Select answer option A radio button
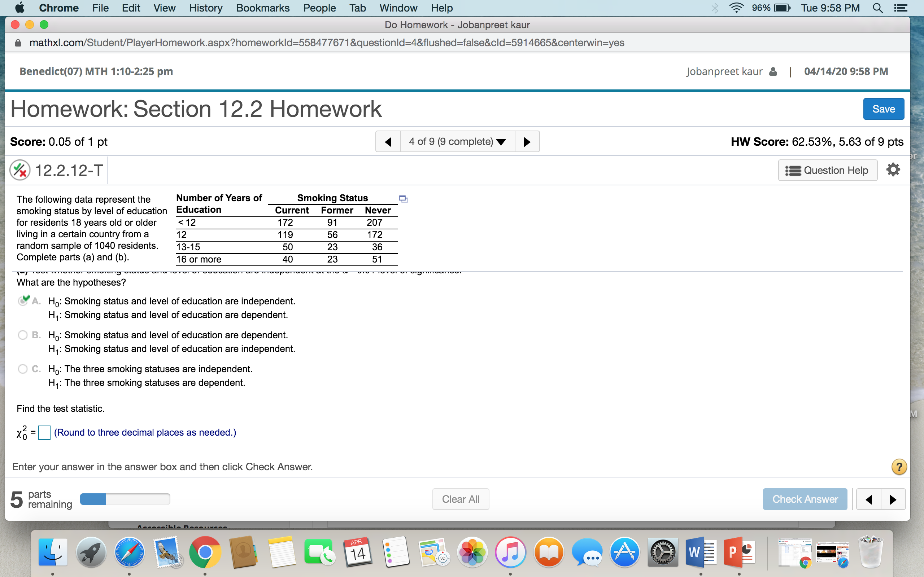The image size is (924, 577). pyautogui.click(x=23, y=301)
